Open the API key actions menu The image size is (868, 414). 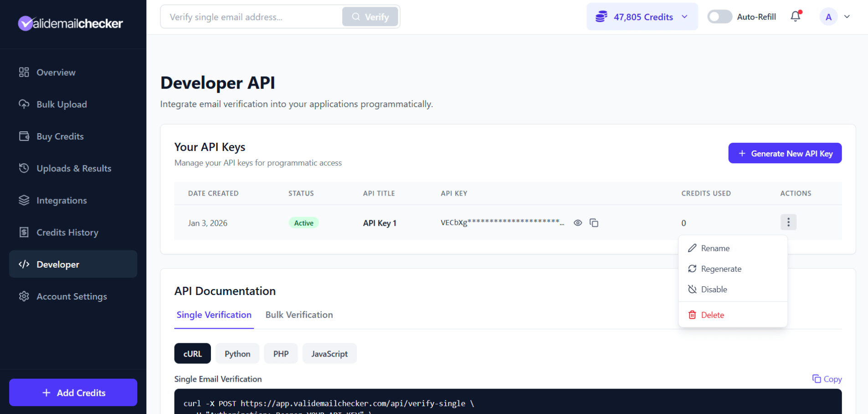pyautogui.click(x=789, y=222)
